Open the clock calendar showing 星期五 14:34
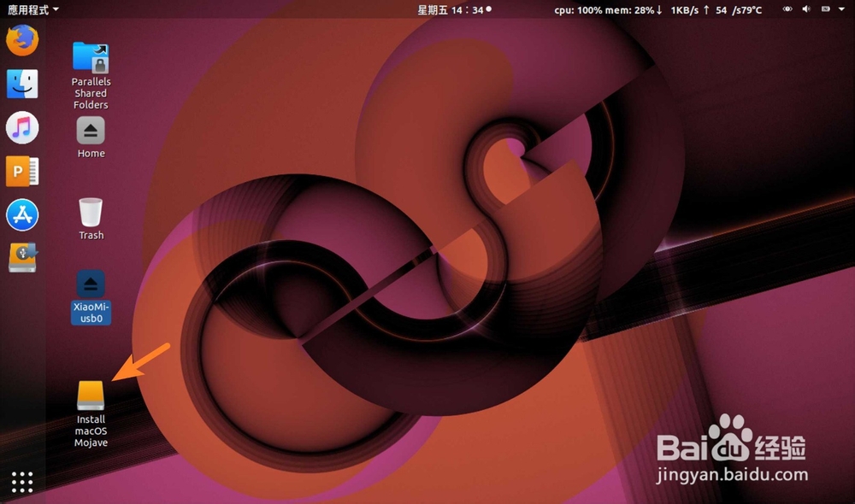Screen dimensions: 855x504 point(454,9)
